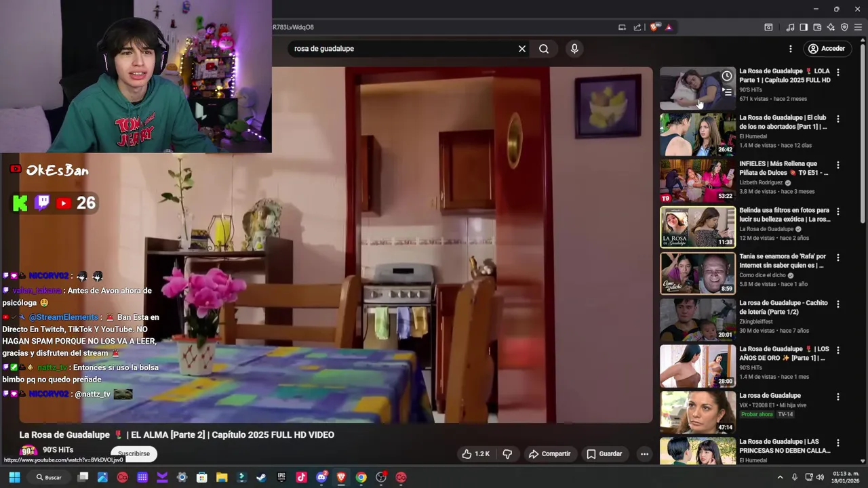Open Epic Games launcher from taskbar
Viewport: 868px width, 488px height.
pyautogui.click(x=281, y=477)
